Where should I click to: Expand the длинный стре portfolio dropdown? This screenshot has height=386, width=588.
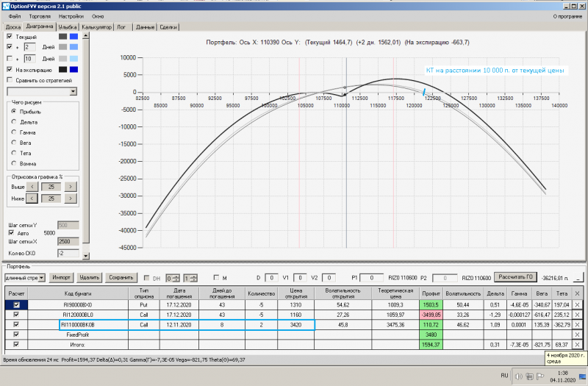42,278
